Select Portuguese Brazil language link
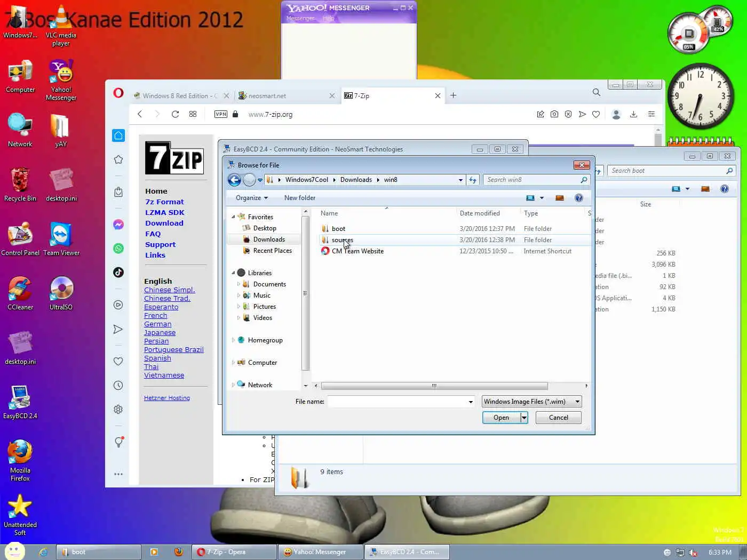The width and height of the screenshot is (747, 560). coord(174,350)
